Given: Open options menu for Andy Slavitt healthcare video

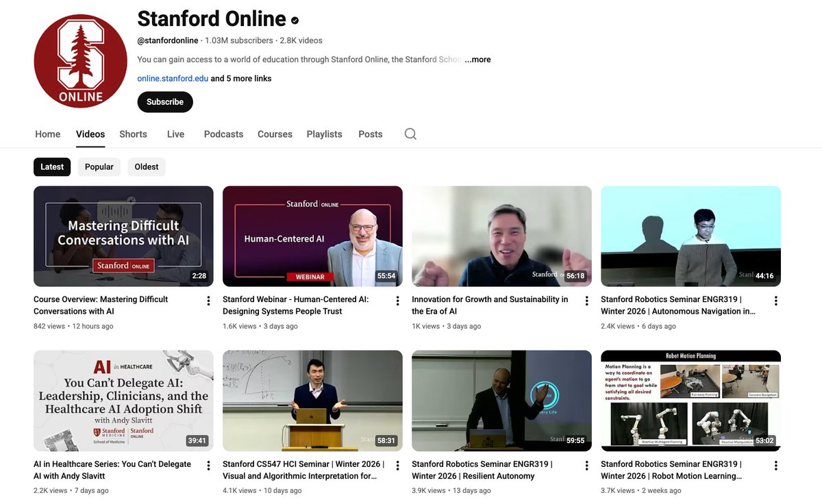Looking at the screenshot, I should tap(208, 465).
